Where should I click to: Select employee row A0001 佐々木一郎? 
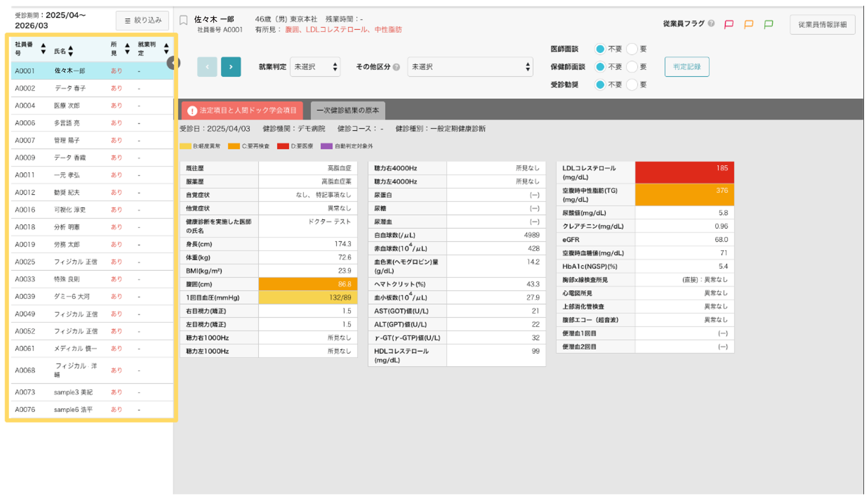tap(92, 71)
